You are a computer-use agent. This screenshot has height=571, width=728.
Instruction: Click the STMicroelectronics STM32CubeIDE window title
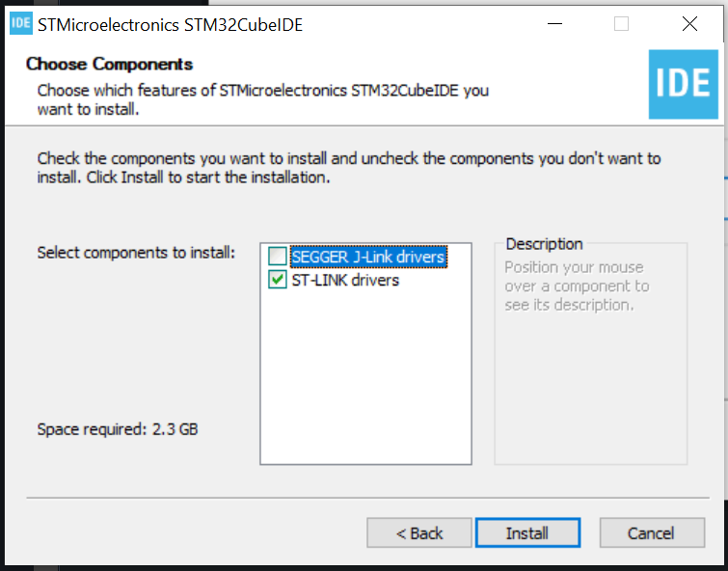170,25
